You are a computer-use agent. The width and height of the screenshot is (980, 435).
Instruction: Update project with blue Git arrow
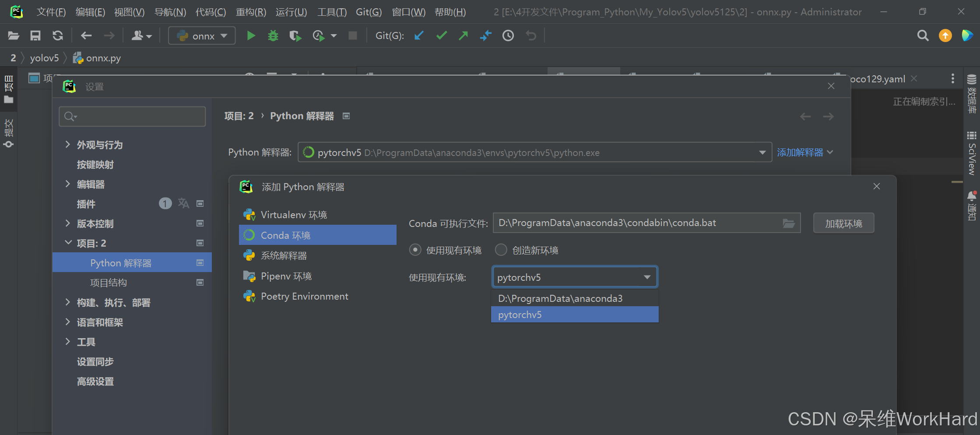pyautogui.click(x=419, y=35)
